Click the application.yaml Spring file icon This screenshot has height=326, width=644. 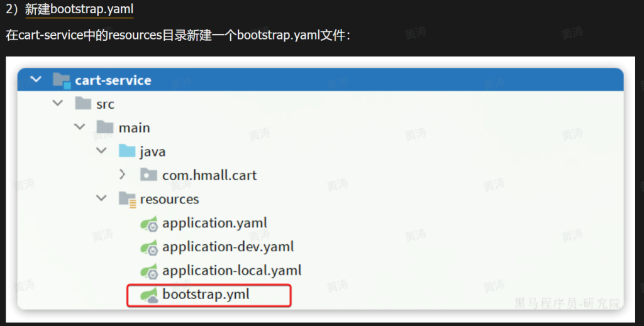(149, 223)
